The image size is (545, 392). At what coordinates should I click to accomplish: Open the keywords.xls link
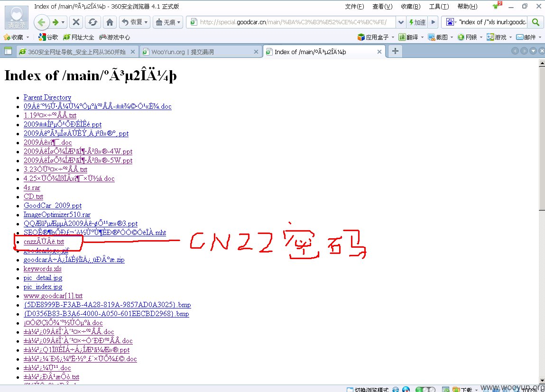pos(42,269)
